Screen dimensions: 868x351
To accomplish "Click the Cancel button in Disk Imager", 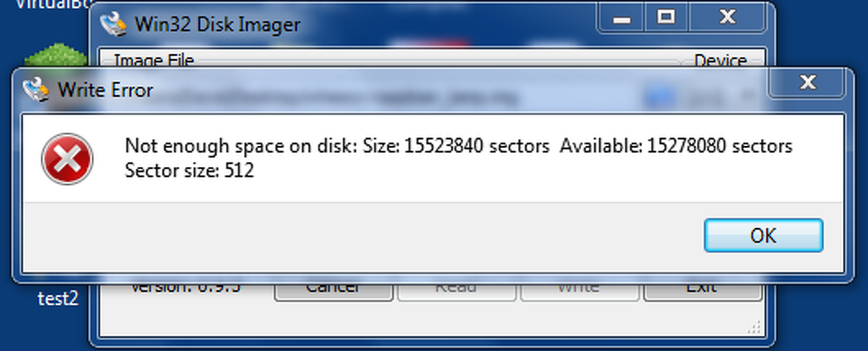I will (333, 289).
